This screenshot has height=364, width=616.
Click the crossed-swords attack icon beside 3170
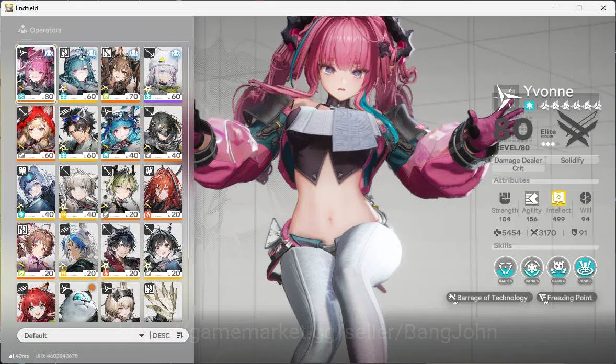pyautogui.click(x=534, y=233)
